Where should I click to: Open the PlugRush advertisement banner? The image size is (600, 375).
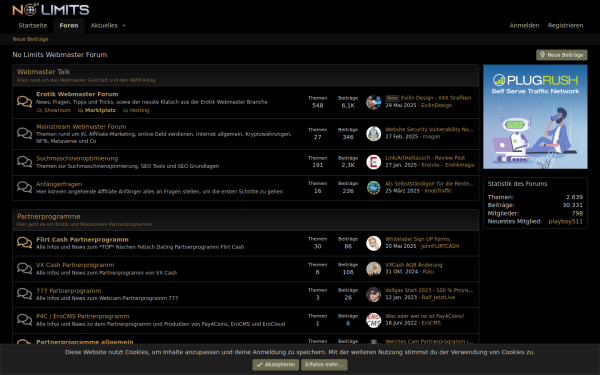[535, 117]
